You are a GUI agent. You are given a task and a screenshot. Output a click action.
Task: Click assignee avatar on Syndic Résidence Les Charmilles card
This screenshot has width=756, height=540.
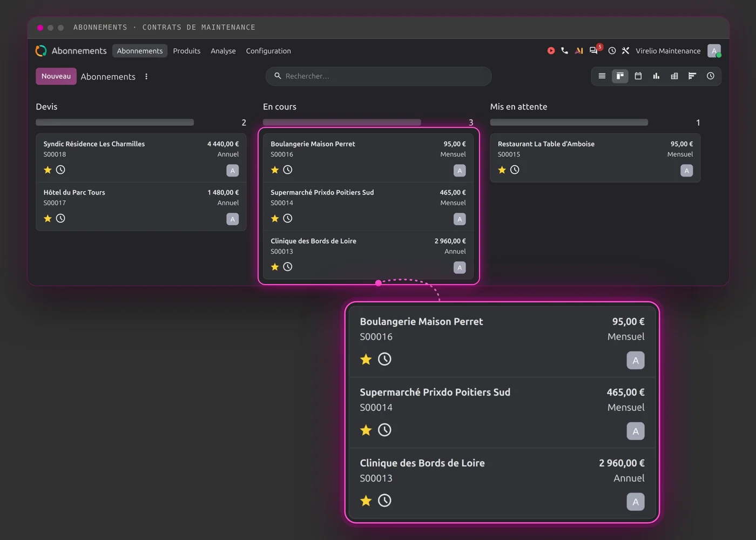pyautogui.click(x=233, y=171)
